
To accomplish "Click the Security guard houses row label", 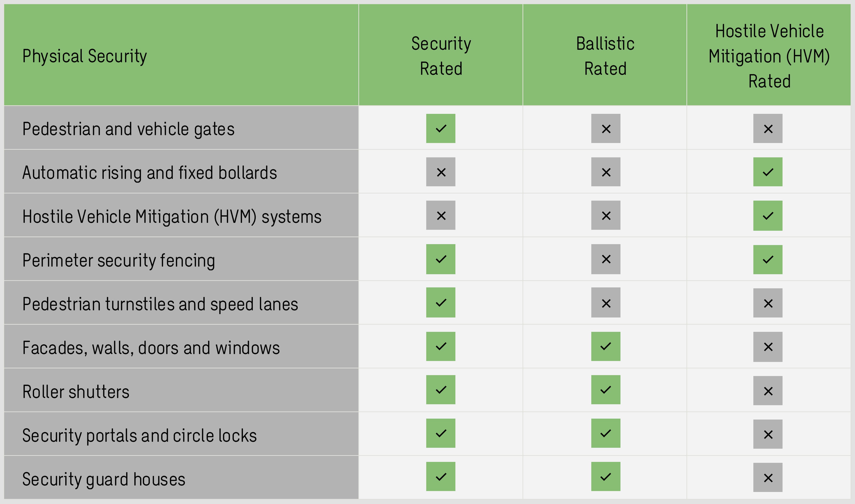I will (x=104, y=479).
